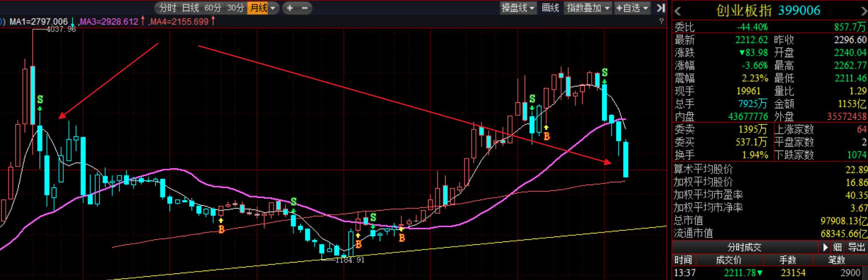Switch to the 日线 daily chart tab
The width and height of the screenshot is (868, 280).
coord(190,8)
